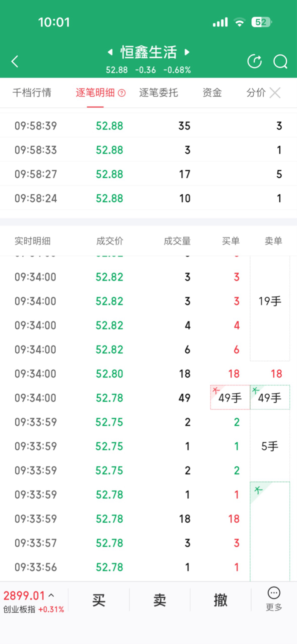Select the 09:33:56 trade row
297x644 pixels.
(x=148, y=567)
